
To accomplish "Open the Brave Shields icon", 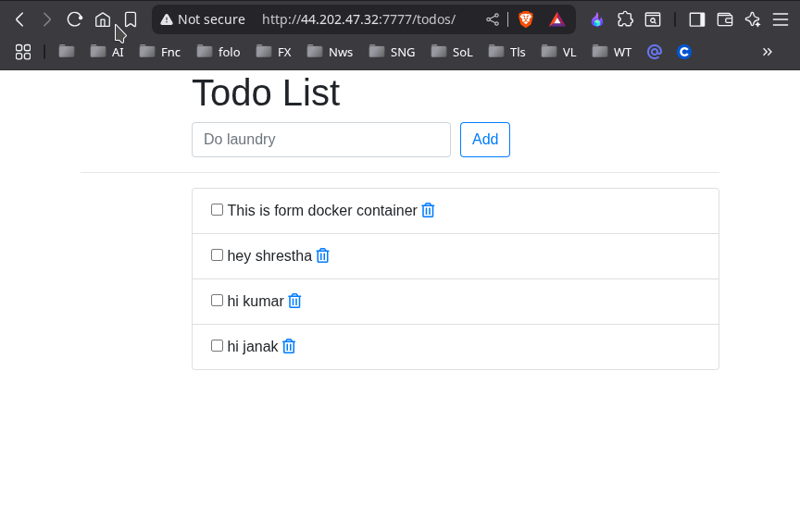I will coord(526,19).
